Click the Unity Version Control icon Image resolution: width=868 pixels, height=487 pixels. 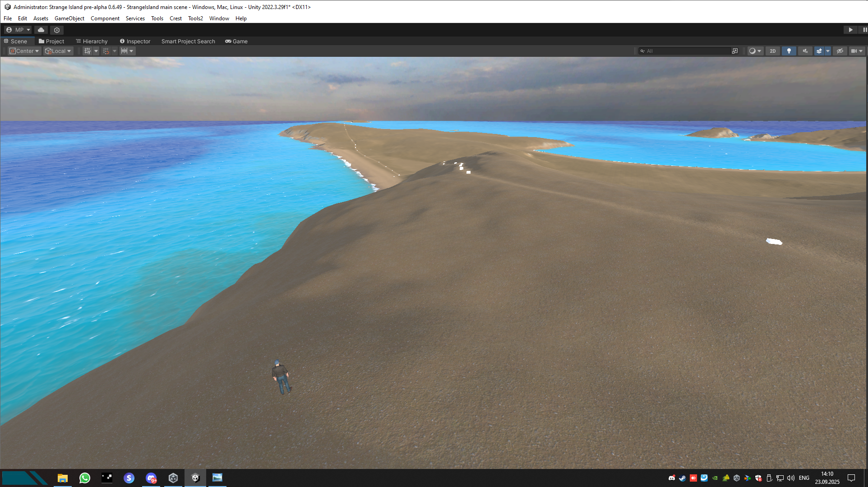click(57, 30)
